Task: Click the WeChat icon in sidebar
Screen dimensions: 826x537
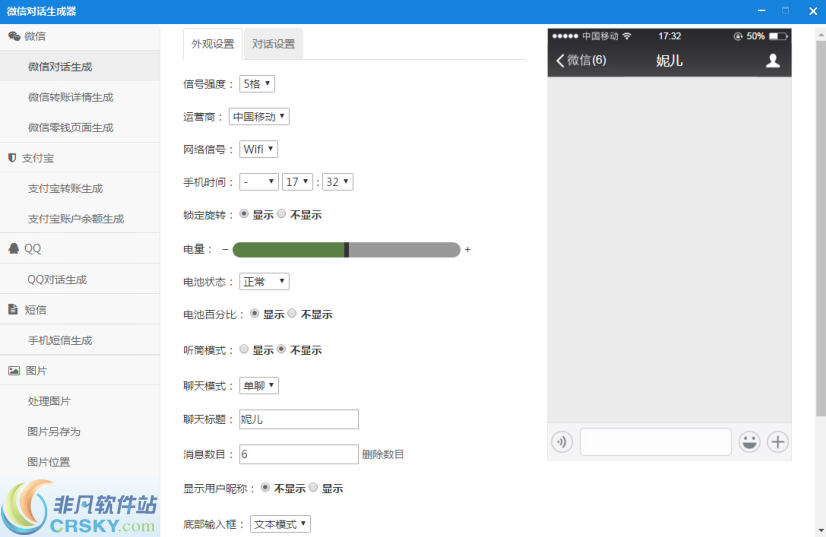Action: 14,36
